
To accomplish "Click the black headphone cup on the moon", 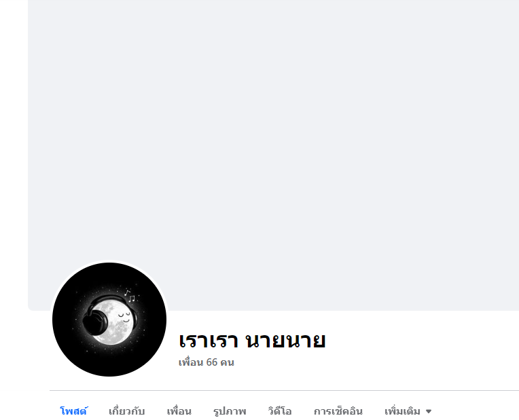I will [x=94, y=322].
